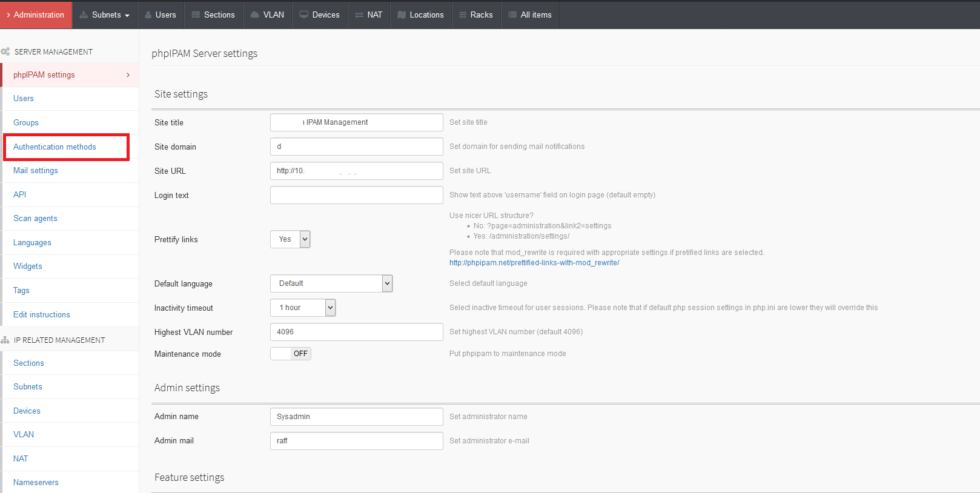Image resolution: width=980 pixels, height=493 pixels.
Task: Open Devices under IP Related Management sidebar
Action: click(70, 411)
